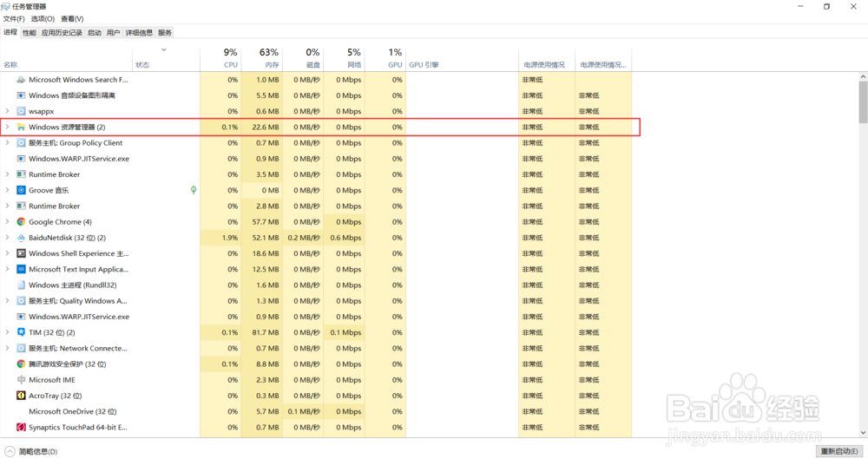Switch to the 应用历史记录 tab
The width and height of the screenshot is (868, 465).
click(x=62, y=33)
